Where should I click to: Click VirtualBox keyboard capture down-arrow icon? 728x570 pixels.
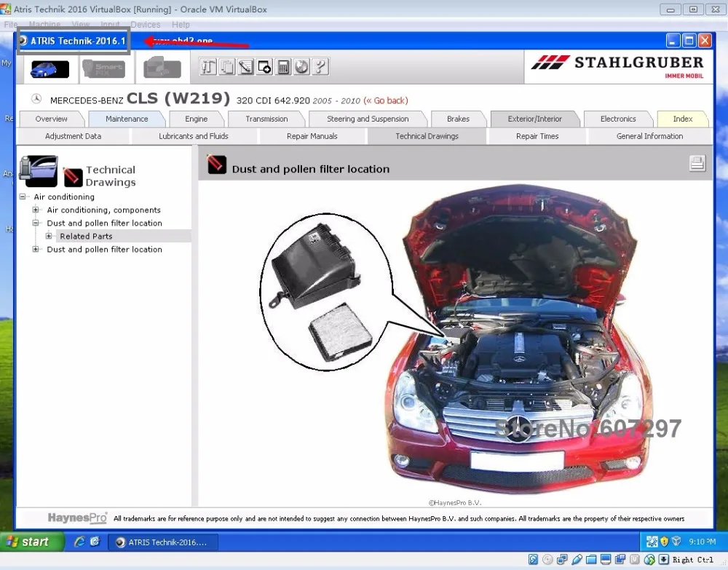point(663,560)
